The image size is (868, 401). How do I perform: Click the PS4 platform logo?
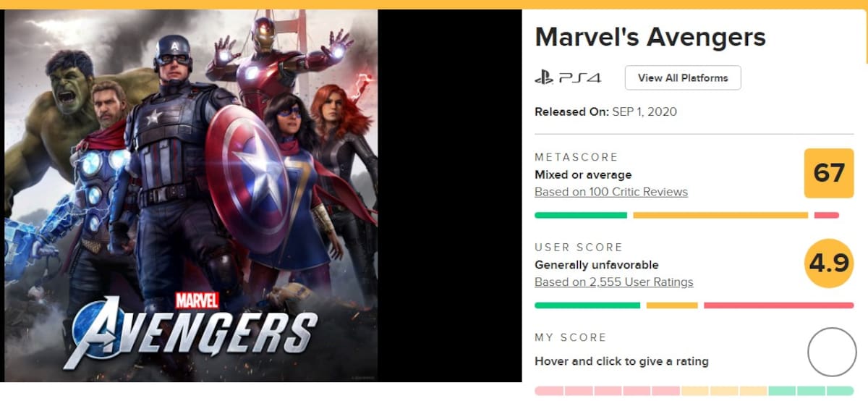coord(568,77)
